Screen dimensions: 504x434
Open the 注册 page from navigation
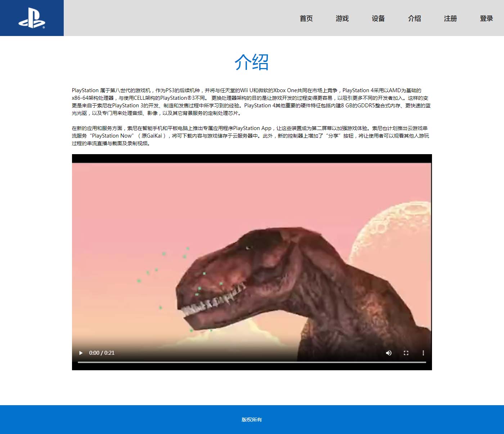click(450, 18)
